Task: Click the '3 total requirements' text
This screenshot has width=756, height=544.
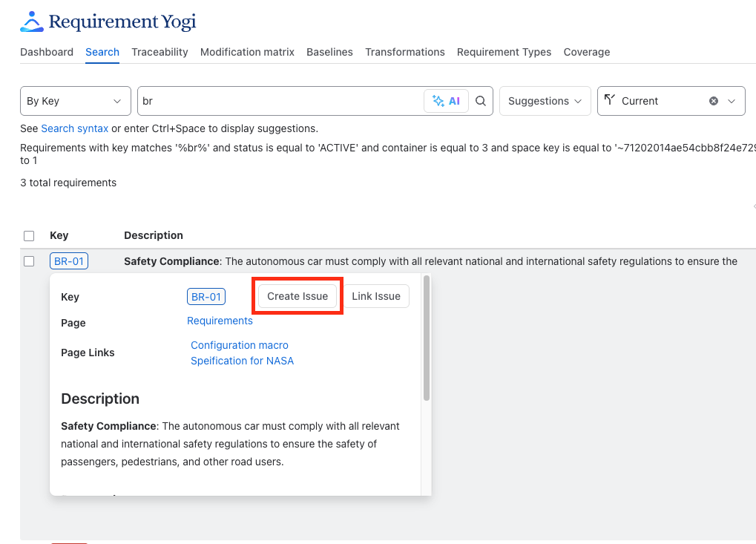Action: tap(68, 183)
